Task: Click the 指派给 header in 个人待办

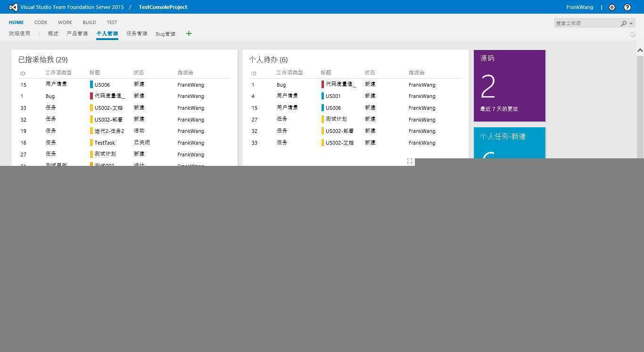Action: (416, 73)
